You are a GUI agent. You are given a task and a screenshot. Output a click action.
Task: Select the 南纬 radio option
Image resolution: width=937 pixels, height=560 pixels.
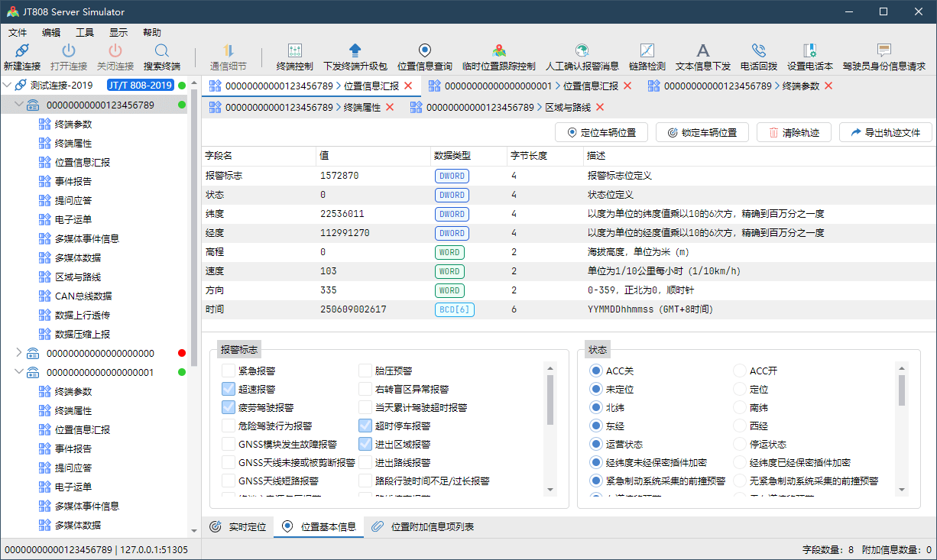[x=739, y=408]
